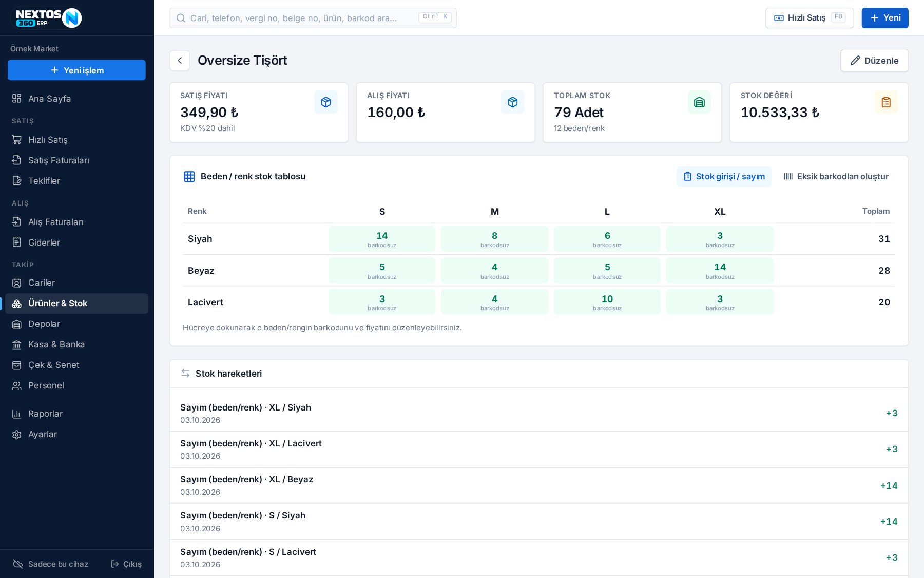Click the box icon on Alış Fiyatı card
Screen dimensions: 924x578
tap(513, 102)
